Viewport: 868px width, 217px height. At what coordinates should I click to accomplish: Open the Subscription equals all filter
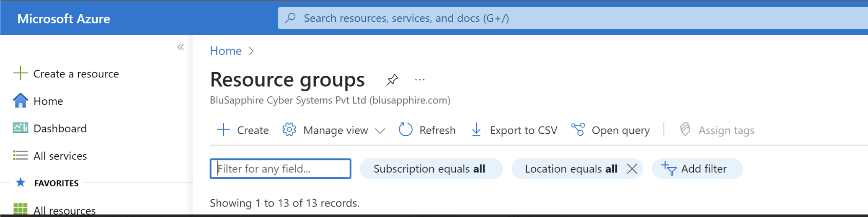pos(430,169)
